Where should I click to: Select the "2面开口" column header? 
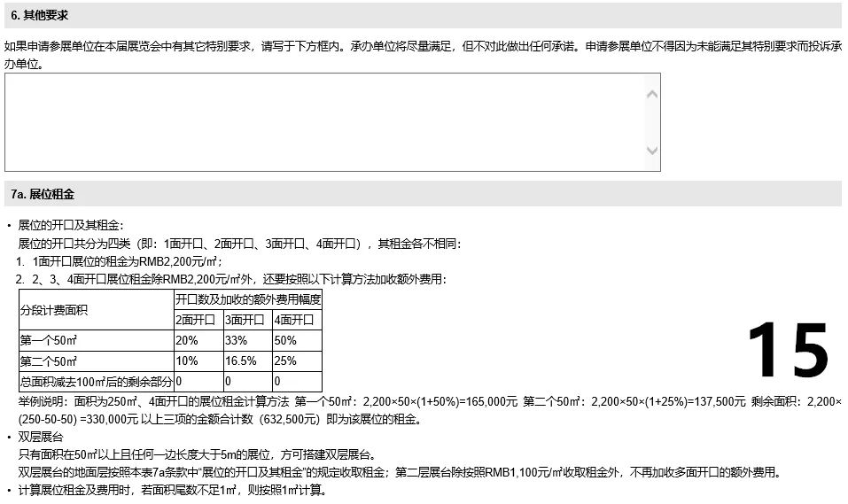[198, 320]
